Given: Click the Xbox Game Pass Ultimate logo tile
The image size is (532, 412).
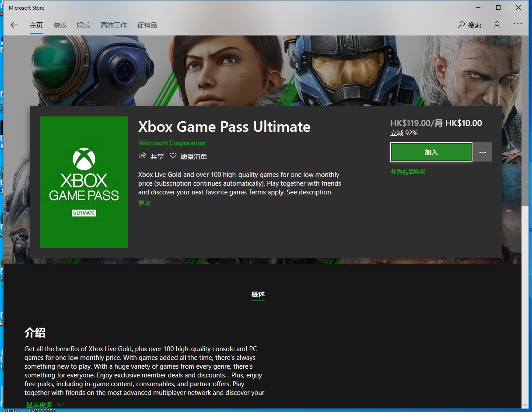Looking at the screenshot, I should tap(84, 182).
